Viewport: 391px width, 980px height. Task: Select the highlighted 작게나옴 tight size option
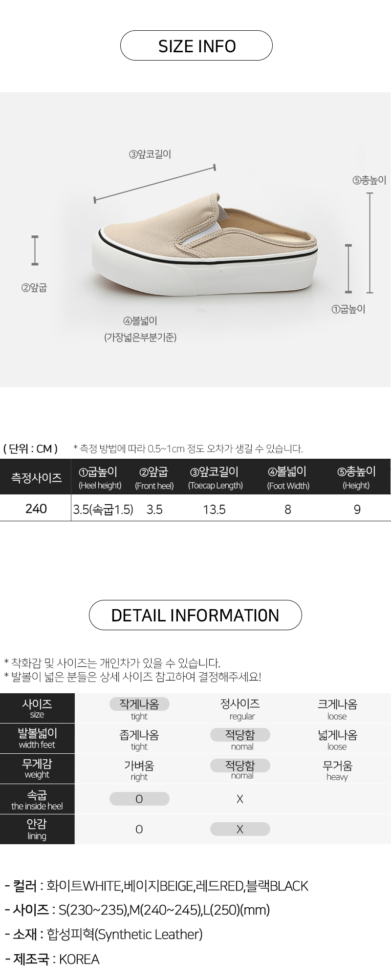coord(139,704)
